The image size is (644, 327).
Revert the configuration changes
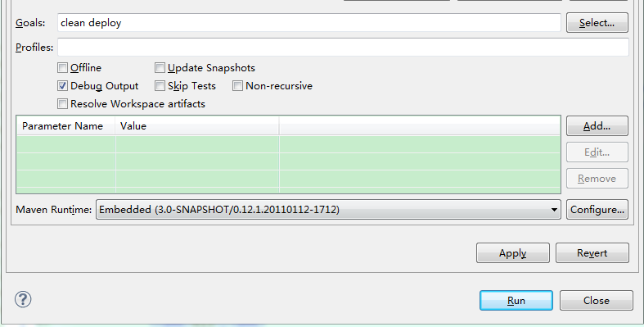click(x=592, y=253)
